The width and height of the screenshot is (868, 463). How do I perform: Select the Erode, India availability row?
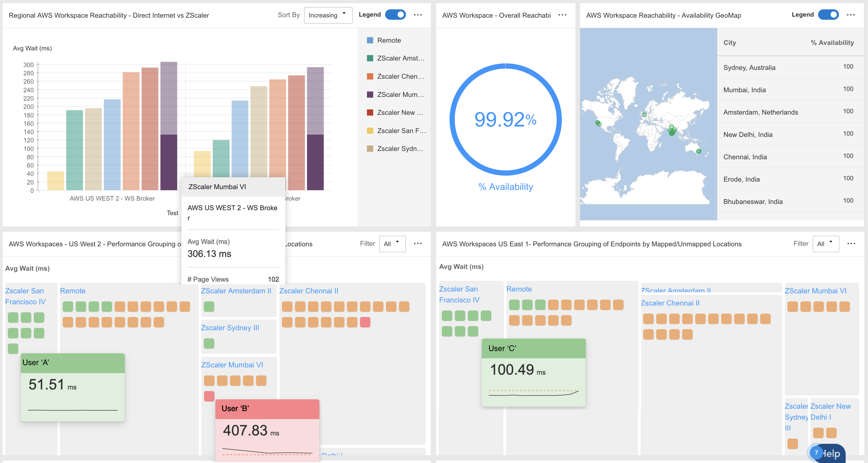790,179
